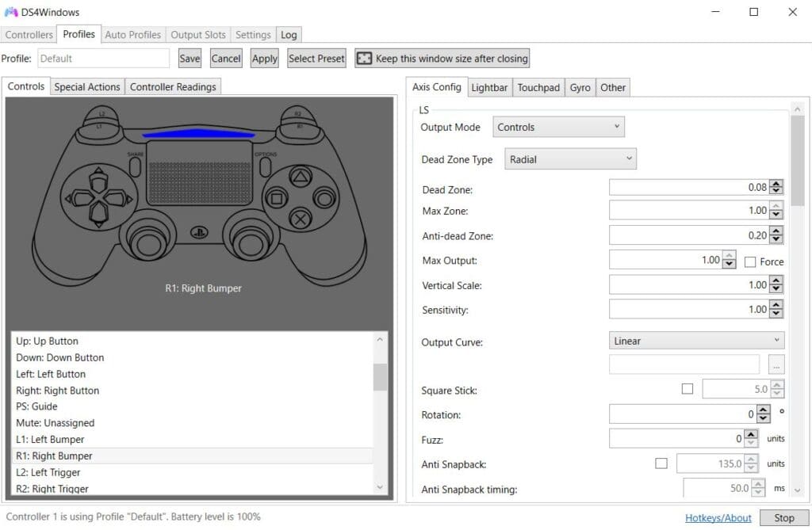The image size is (812, 530).
Task: Click the Select Preset button
Action: pos(316,59)
